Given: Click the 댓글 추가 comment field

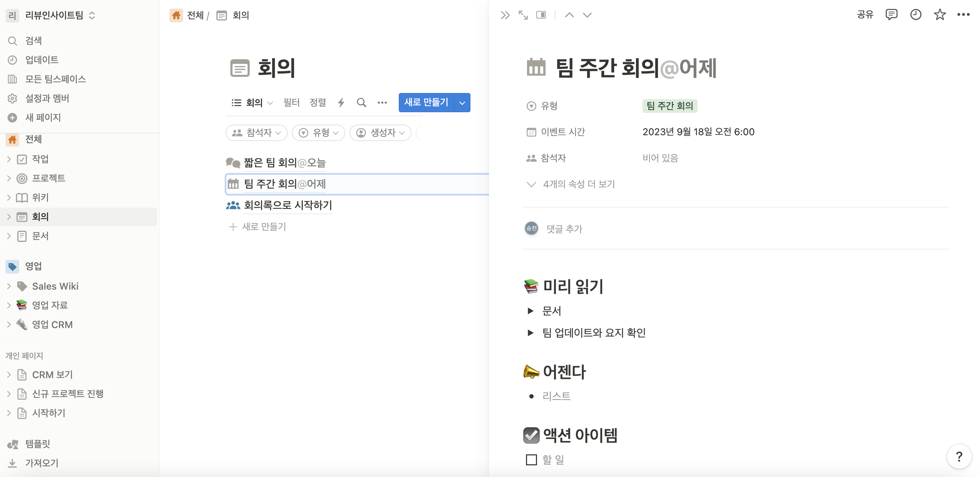Looking at the screenshot, I should click(x=564, y=229).
